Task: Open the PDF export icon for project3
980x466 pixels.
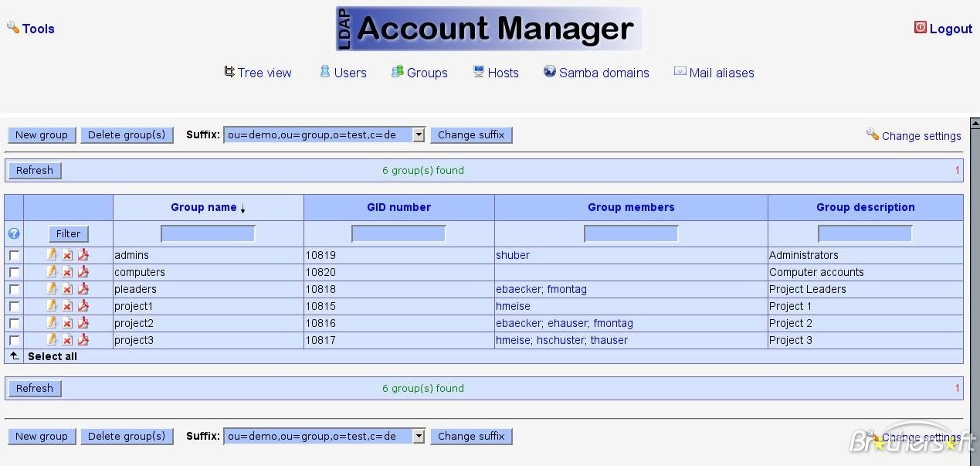Action: coord(83,340)
